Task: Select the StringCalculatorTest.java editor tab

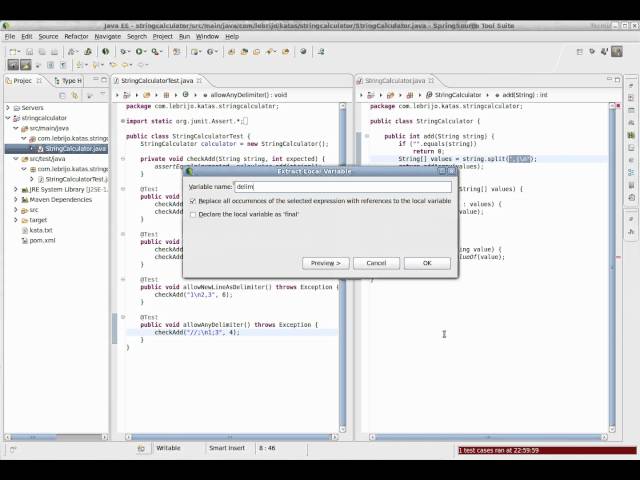Action: [157, 81]
